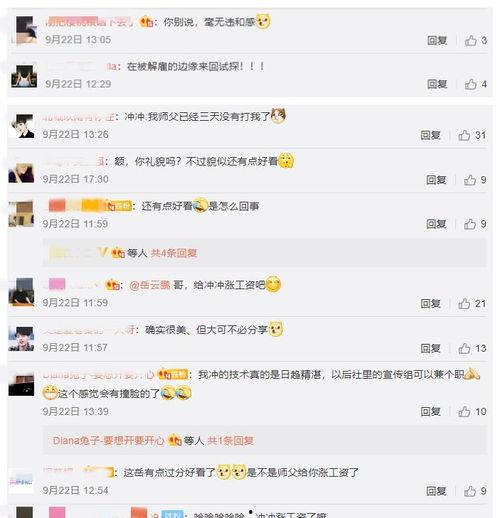Click the avatar of the 12:29 commenter
Image resolution: width=500 pixels, height=518 pixels.
click(24, 76)
